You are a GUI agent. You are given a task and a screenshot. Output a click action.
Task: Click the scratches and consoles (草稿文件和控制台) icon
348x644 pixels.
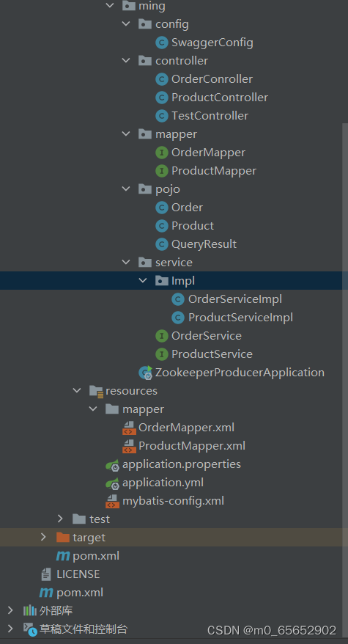(30, 629)
